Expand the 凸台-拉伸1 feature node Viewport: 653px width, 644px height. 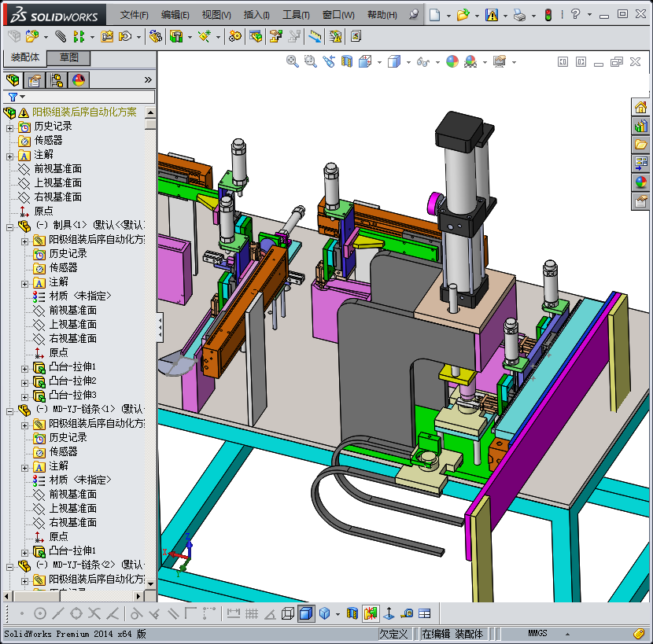coord(25,367)
